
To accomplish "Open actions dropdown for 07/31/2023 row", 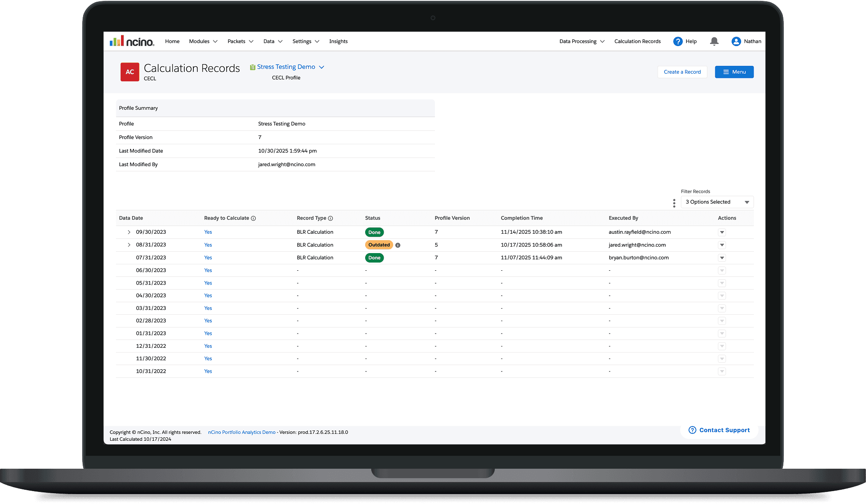I will pos(722,258).
